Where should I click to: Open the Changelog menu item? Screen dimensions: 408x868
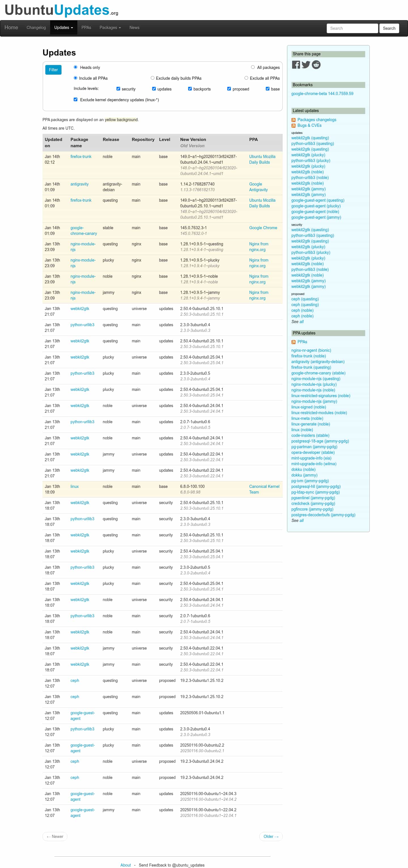(x=36, y=28)
